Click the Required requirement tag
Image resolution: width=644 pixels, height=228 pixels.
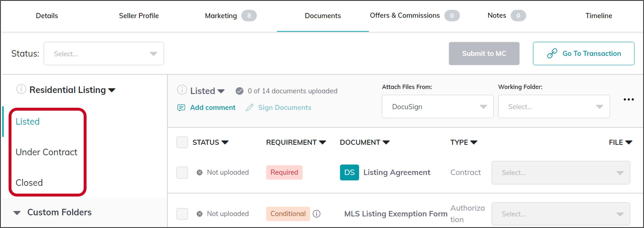tap(284, 173)
